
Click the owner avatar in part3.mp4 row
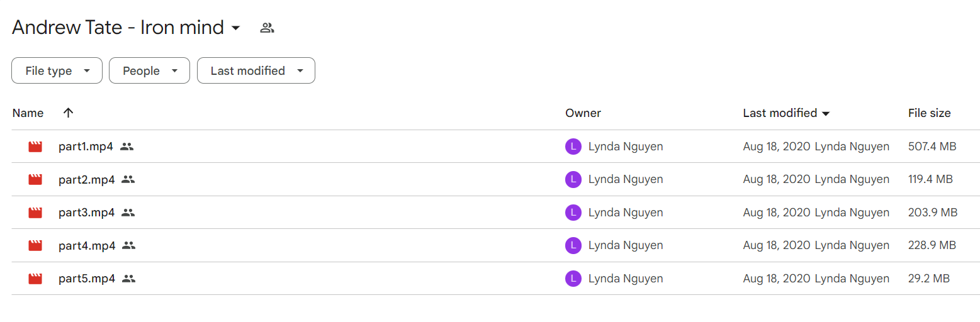click(573, 213)
